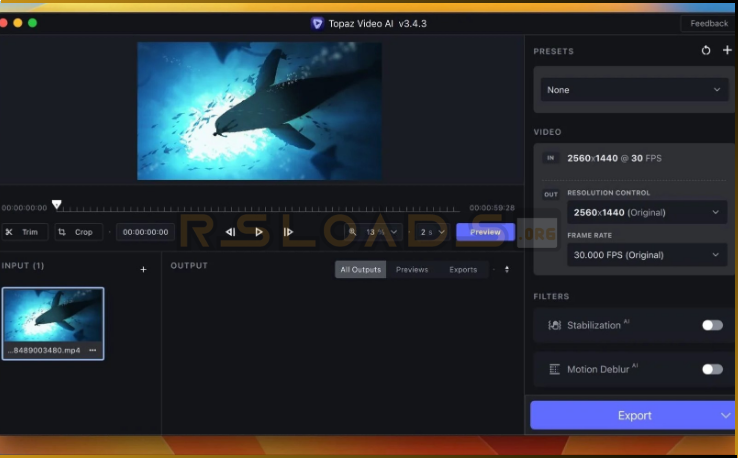The width and height of the screenshot is (738, 458).
Task: Click the Trim scissors tool
Action: 24,232
